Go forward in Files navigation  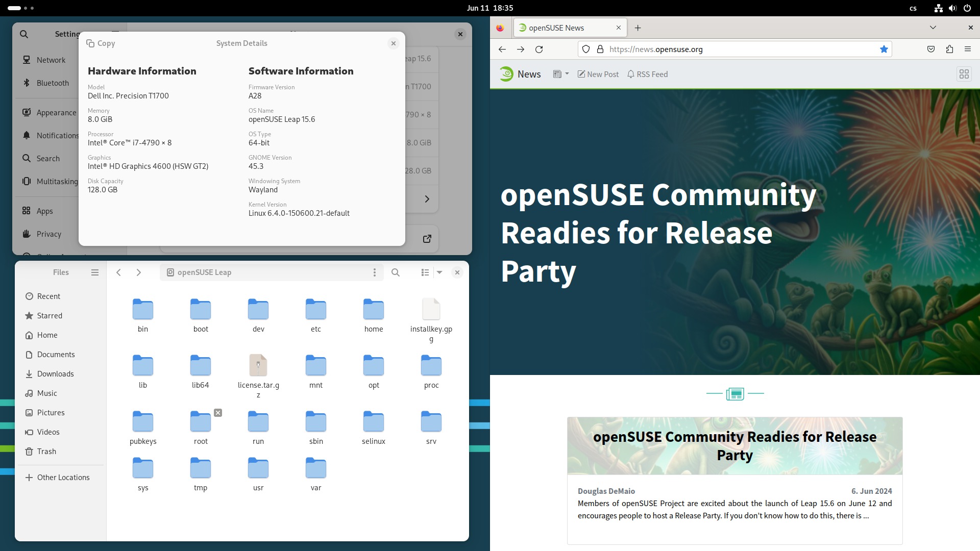(138, 272)
